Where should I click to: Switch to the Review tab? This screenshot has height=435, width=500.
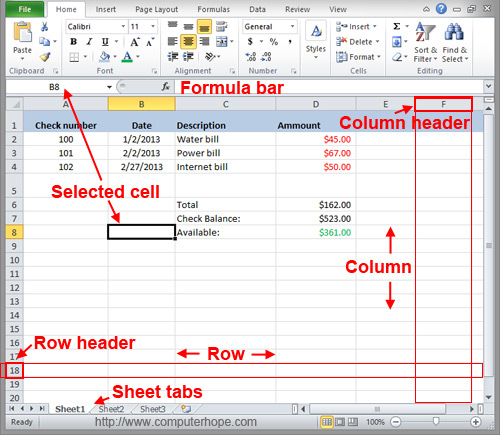pos(297,9)
